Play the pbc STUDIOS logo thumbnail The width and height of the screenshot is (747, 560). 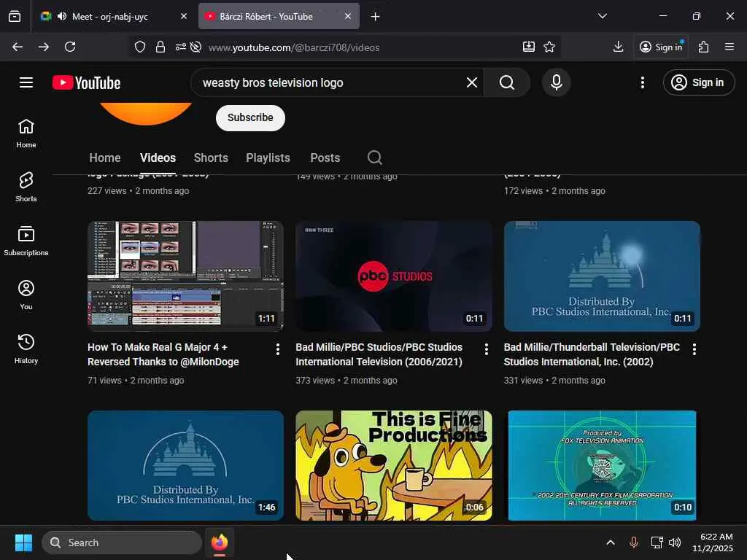point(393,276)
